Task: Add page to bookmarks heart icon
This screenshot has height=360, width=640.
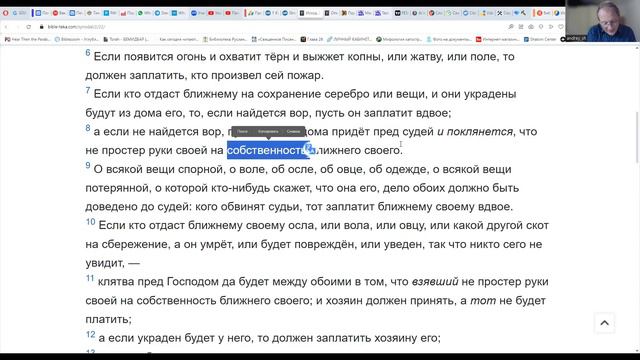Action: click(561, 27)
